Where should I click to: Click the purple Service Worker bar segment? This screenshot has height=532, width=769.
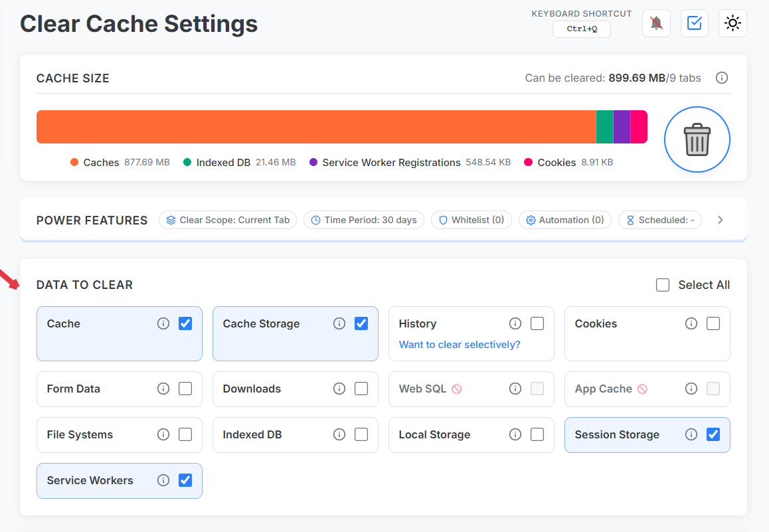(x=622, y=127)
